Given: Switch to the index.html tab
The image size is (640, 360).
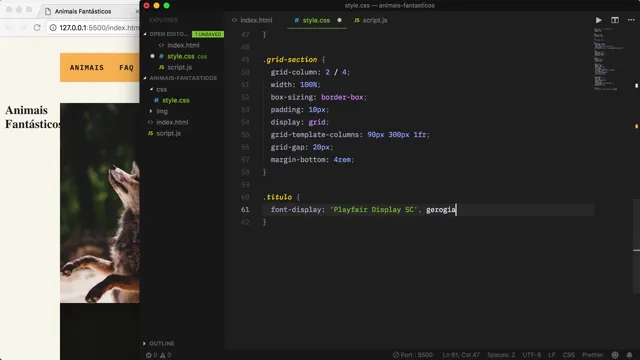Looking at the screenshot, I should [x=252, y=20].
